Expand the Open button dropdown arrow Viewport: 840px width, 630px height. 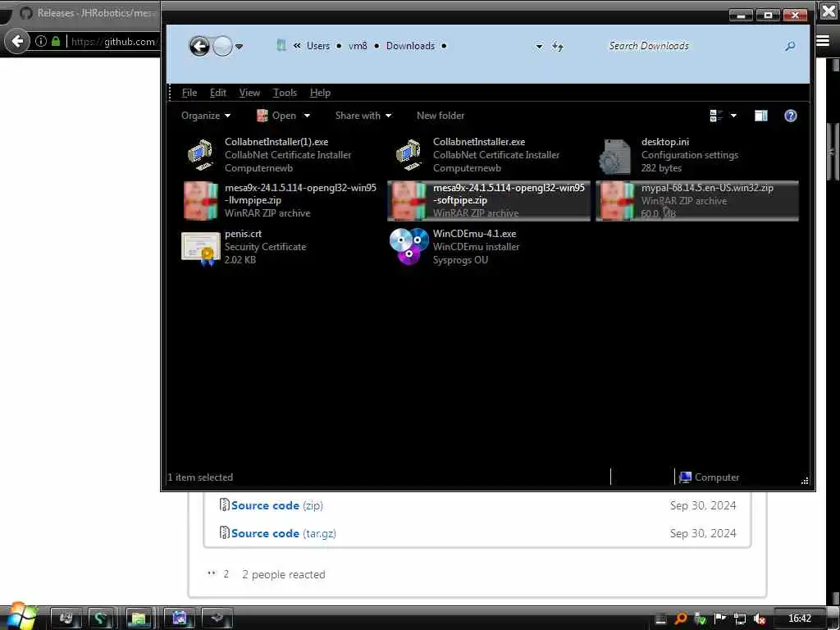pos(307,116)
